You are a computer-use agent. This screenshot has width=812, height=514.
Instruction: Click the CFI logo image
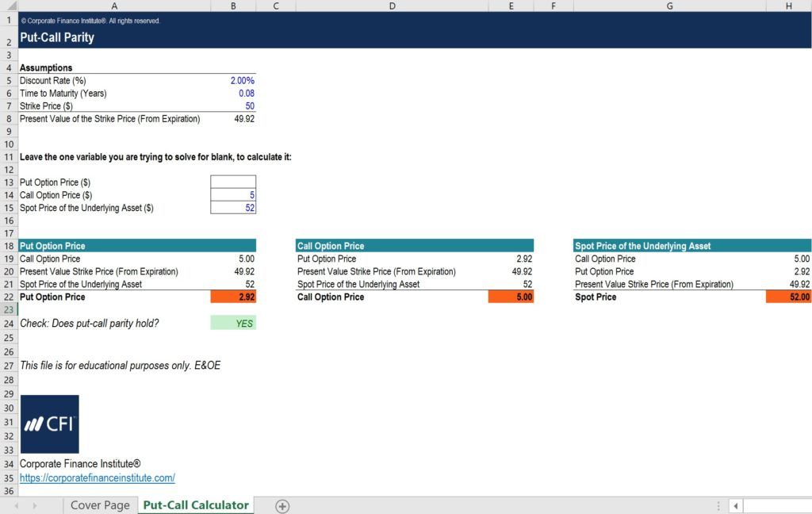(49, 424)
